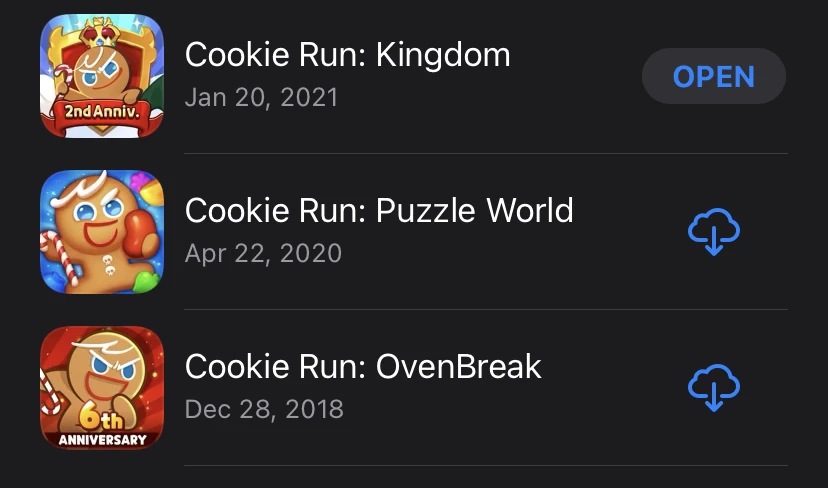
Task: Click the candy cane in Puzzle World icon
Action: coord(59,258)
